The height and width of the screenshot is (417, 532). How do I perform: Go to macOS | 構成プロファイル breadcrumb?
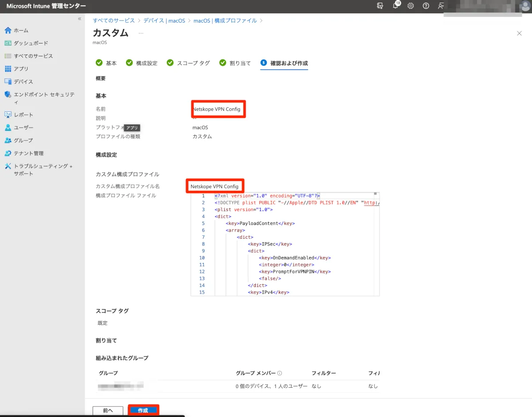(225, 20)
